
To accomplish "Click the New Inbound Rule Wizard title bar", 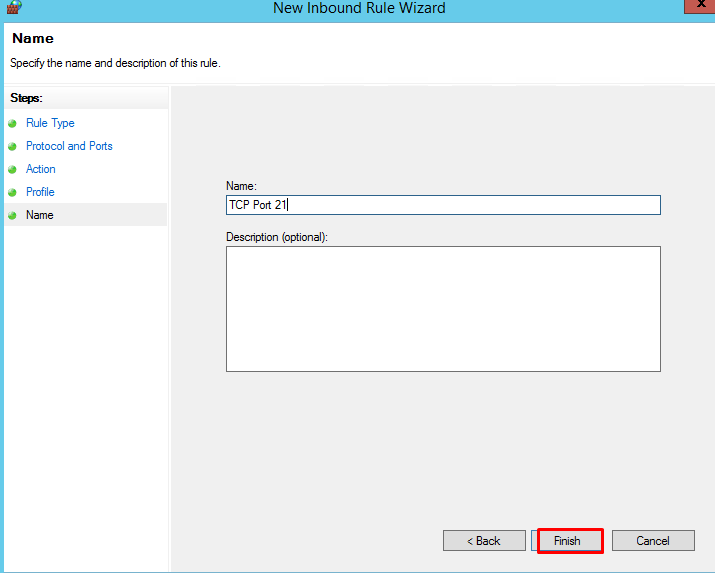I will click(359, 8).
